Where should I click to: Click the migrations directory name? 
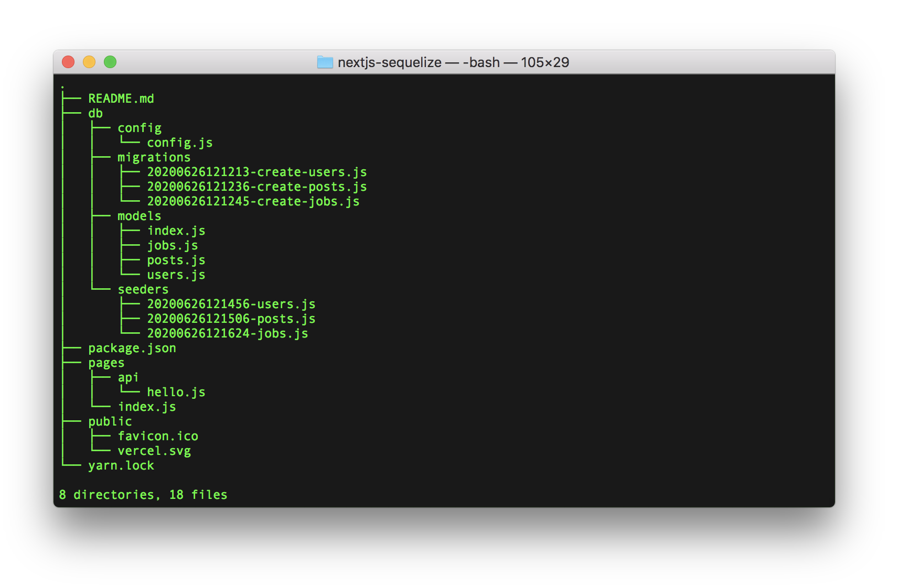click(x=154, y=157)
